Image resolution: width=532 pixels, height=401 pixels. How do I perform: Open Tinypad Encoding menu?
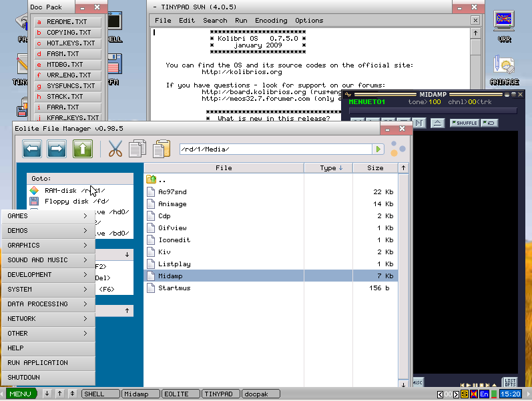(x=271, y=21)
